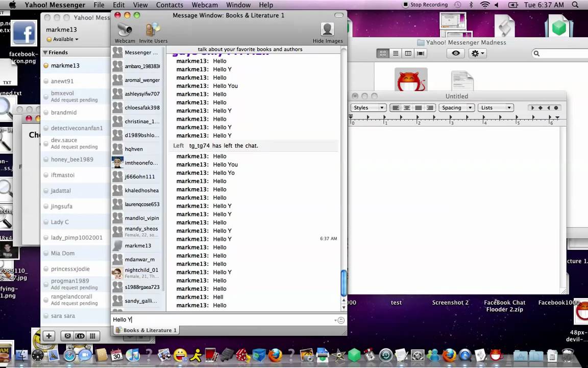Image resolution: width=588 pixels, height=368 pixels.
Task: Select detectiveconanfan1 in the friends list
Action: coord(76,128)
